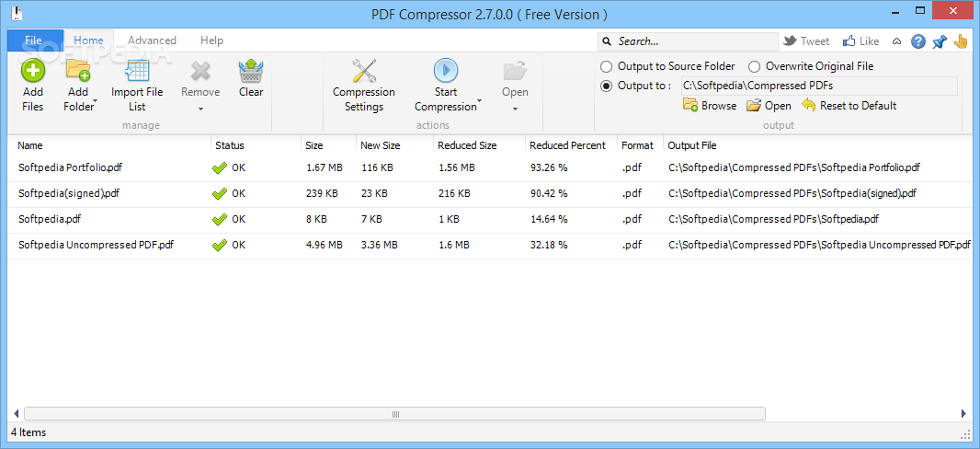Image resolution: width=980 pixels, height=449 pixels.
Task: Sort by Reduced Percent column header
Action: coord(567,145)
